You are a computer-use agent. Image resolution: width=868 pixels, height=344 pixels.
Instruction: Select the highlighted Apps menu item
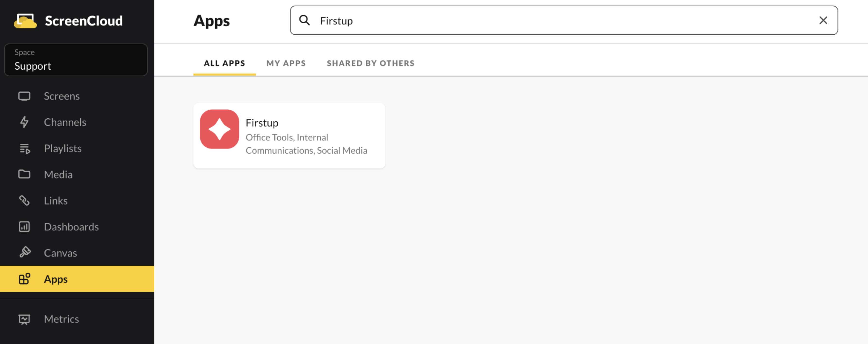77,279
